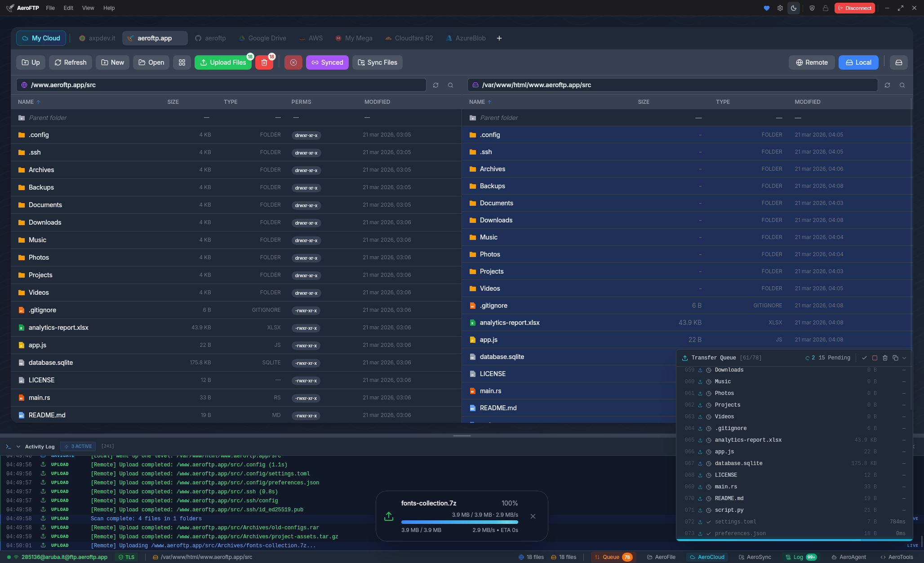Toggle the Synced navigation button
The image size is (924, 563).
(327, 62)
